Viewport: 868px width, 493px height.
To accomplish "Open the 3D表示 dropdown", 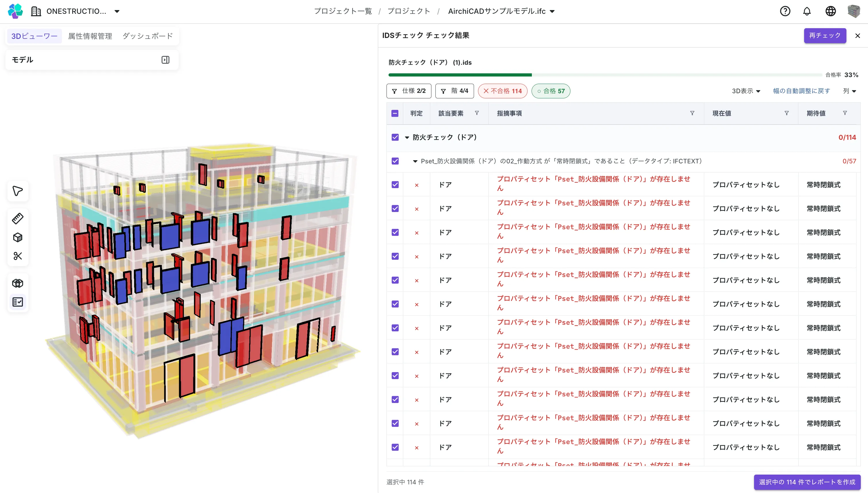I will click(746, 91).
